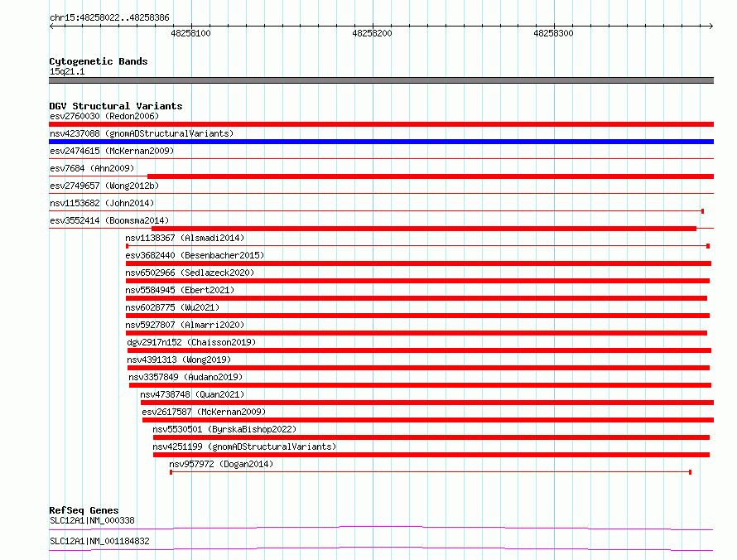This screenshot has height=560, width=737.
Task: Click the chr15:48258022..48258386 coordinate label
Action: (109, 18)
